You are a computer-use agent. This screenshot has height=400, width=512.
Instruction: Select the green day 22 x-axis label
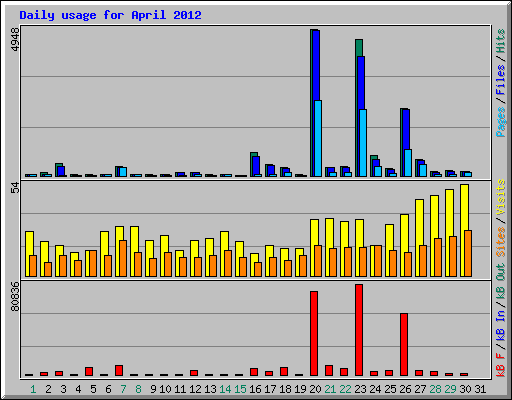[345, 389]
